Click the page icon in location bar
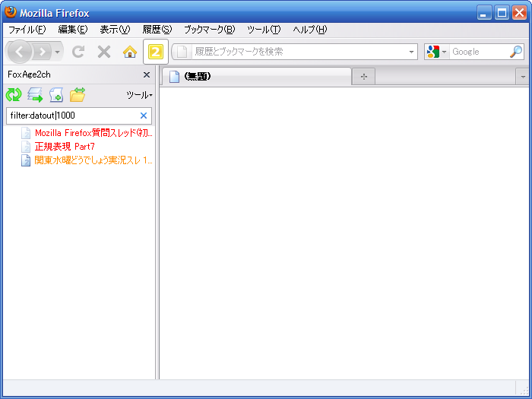Screen dimensions: 532x399 (x=182, y=52)
